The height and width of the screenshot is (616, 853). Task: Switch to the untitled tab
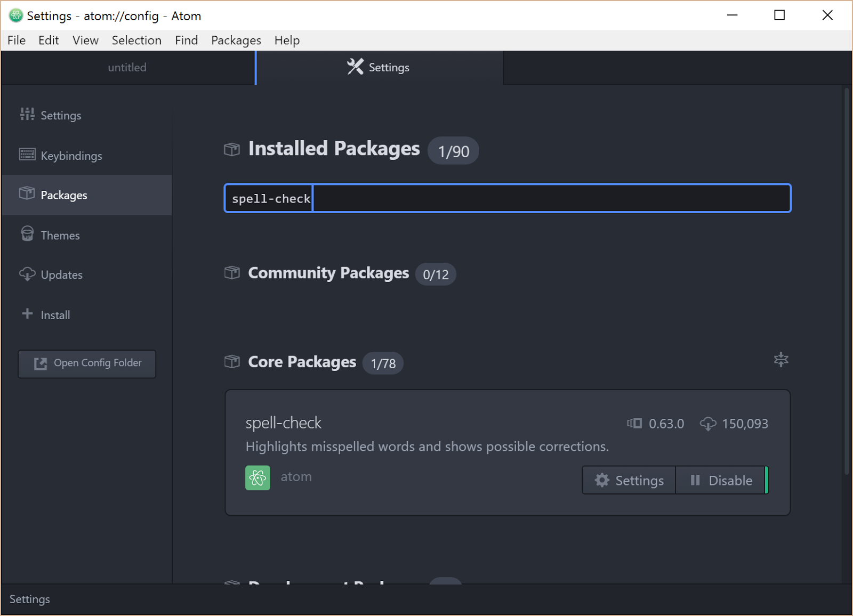click(127, 68)
